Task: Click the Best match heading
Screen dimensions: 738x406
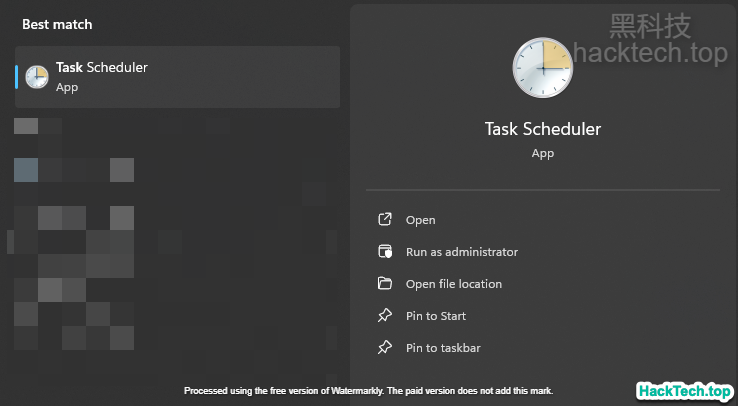Action: [58, 24]
